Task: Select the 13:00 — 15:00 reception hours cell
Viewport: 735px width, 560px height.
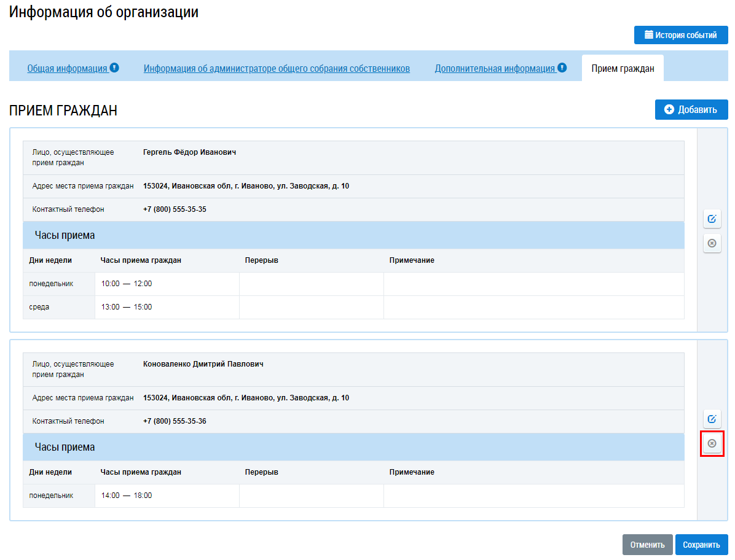Action: coord(127,307)
